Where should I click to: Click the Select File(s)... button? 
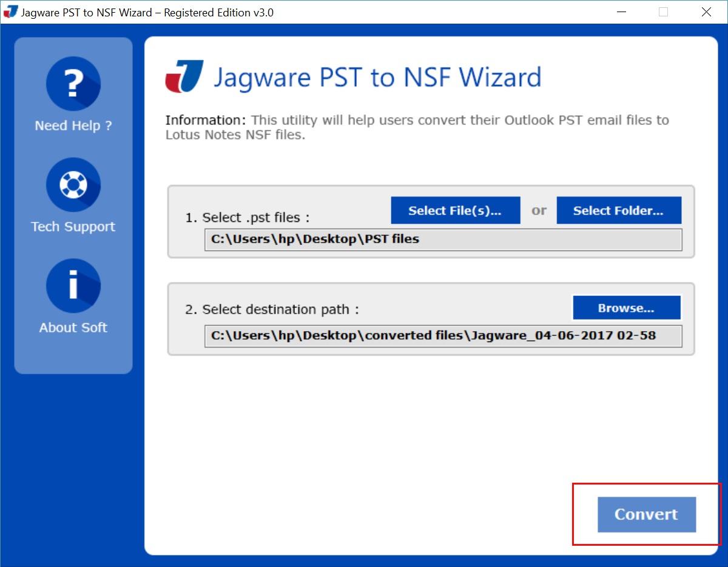pos(455,210)
